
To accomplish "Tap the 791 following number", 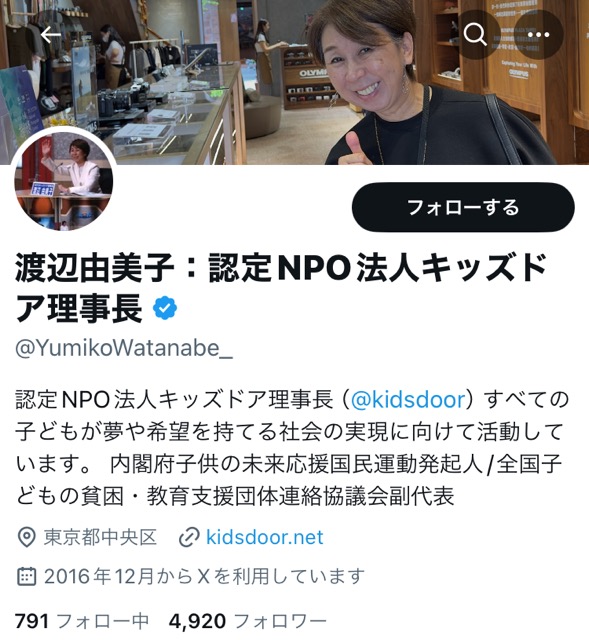I will tap(32, 621).
